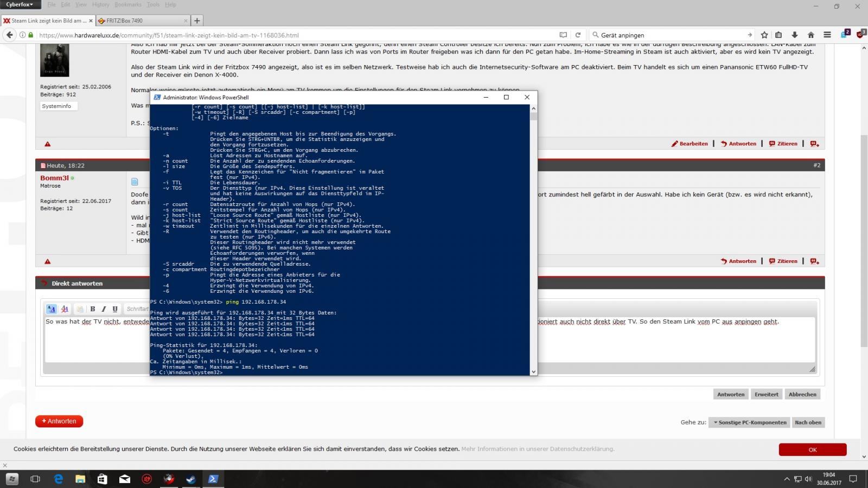This screenshot has height=488, width=868.
Task: Click the green secure padlock icon
Action: pyautogui.click(x=31, y=35)
